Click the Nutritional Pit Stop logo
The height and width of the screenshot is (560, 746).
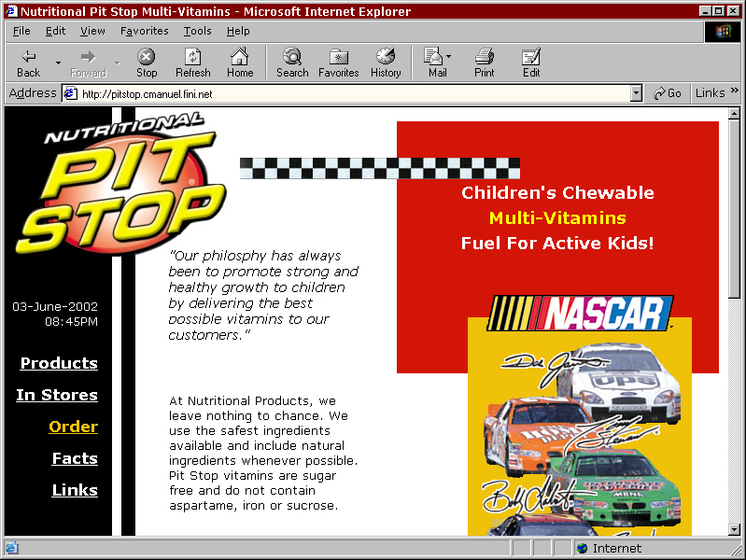[x=121, y=183]
